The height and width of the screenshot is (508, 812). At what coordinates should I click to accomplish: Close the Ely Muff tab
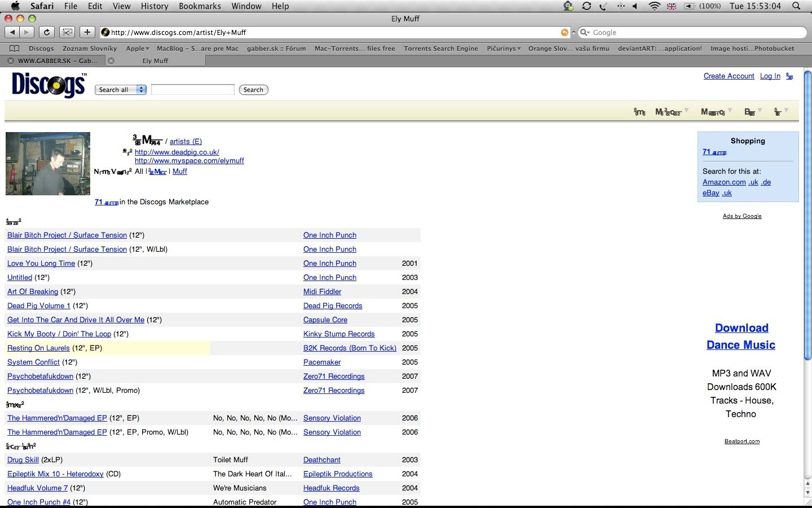coord(111,61)
